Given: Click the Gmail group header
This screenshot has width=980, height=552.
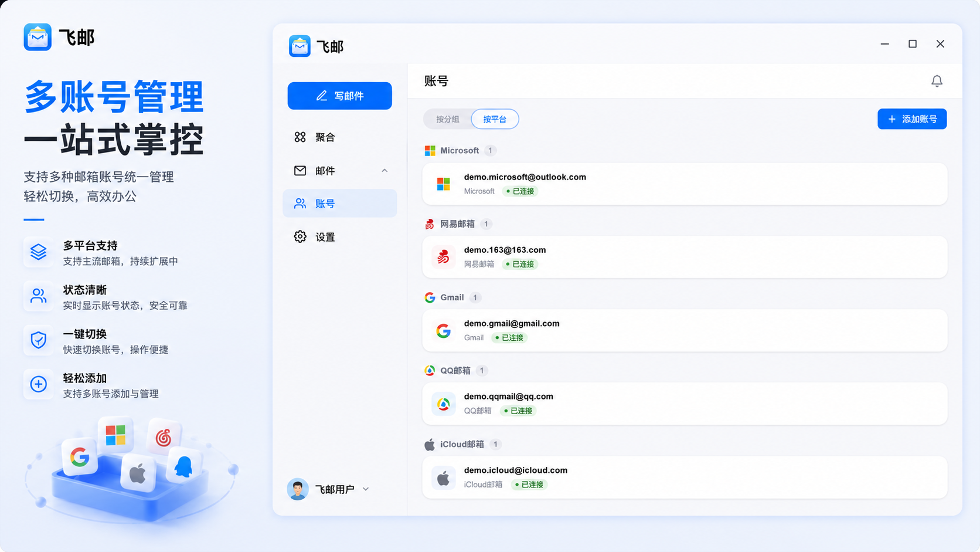Looking at the screenshot, I should click(452, 297).
